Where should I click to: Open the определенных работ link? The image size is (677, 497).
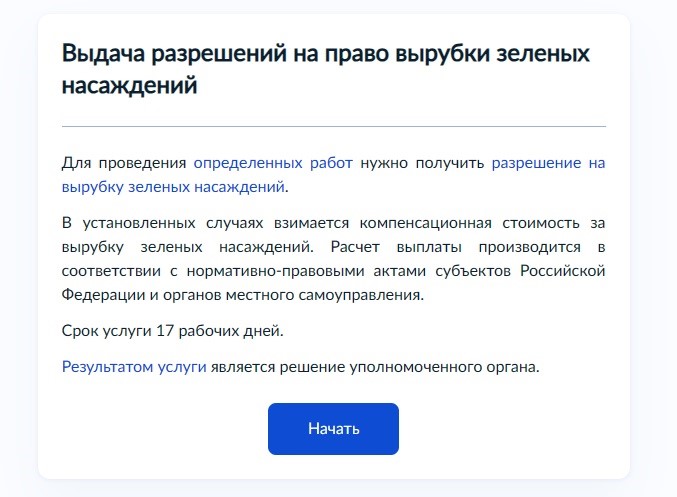click(x=273, y=163)
